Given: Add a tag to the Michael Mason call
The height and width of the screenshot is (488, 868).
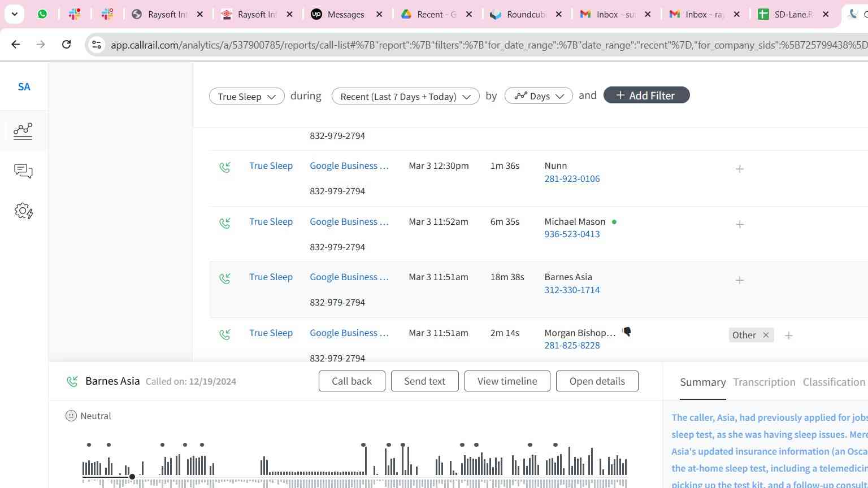Looking at the screenshot, I should tap(740, 224).
